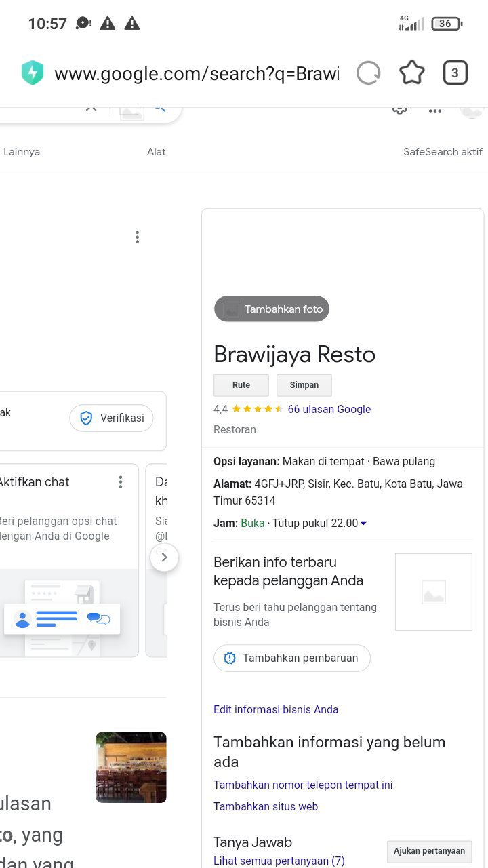
Task: Bookmark page with the star icon
Action: pos(411,73)
